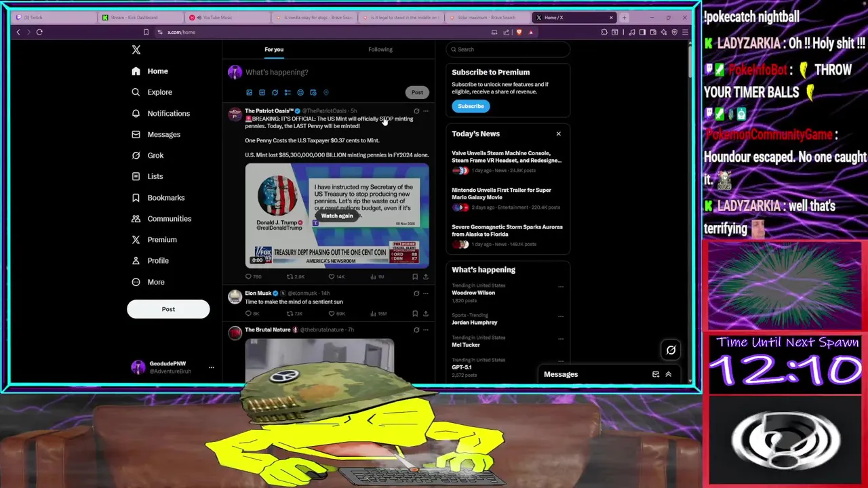This screenshot has height=488, width=868.
Task: Open Profile from the sidebar
Action: [150, 260]
